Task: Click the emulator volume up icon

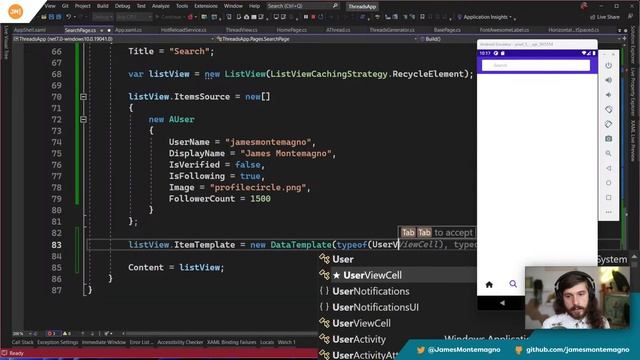Action: (609, 80)
